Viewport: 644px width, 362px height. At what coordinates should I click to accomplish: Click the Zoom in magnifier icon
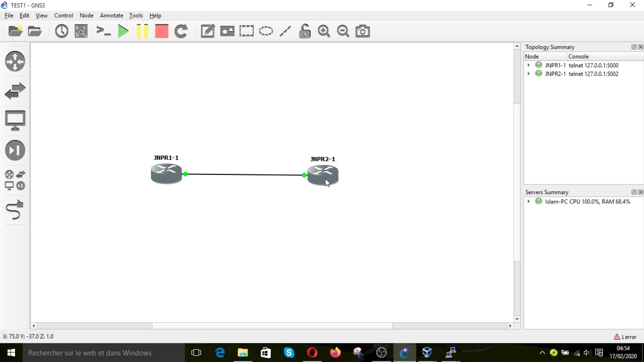click(x=324, y=31)
